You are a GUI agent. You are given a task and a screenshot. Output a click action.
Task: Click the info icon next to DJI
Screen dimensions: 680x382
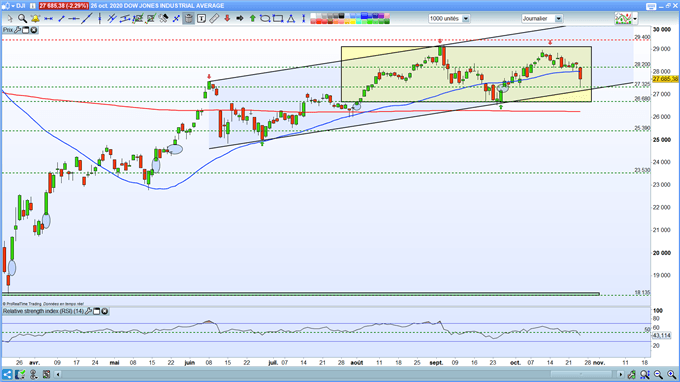pyautogui.click(x=33, y=6)
